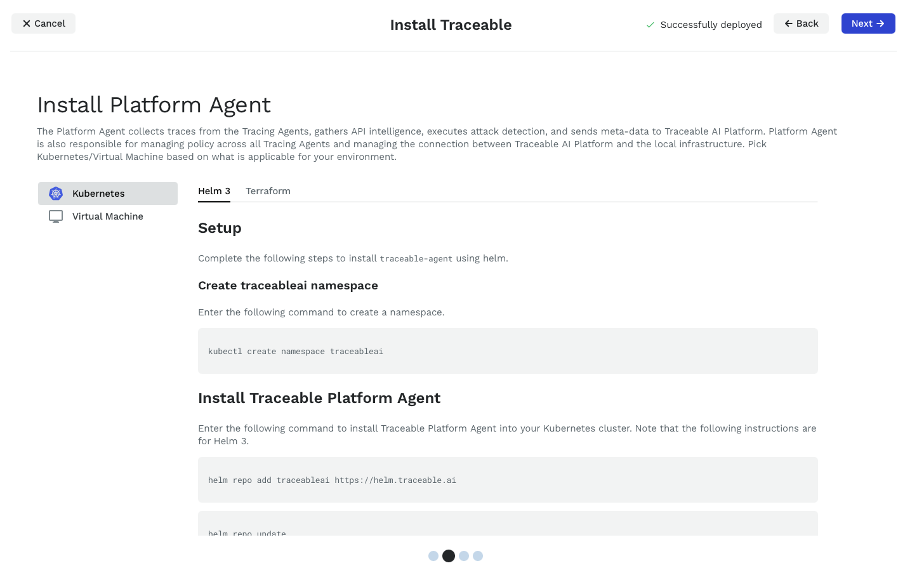Jump to the first step dot
The width and height of the screenshot is (924, 568).
point(433,556)
